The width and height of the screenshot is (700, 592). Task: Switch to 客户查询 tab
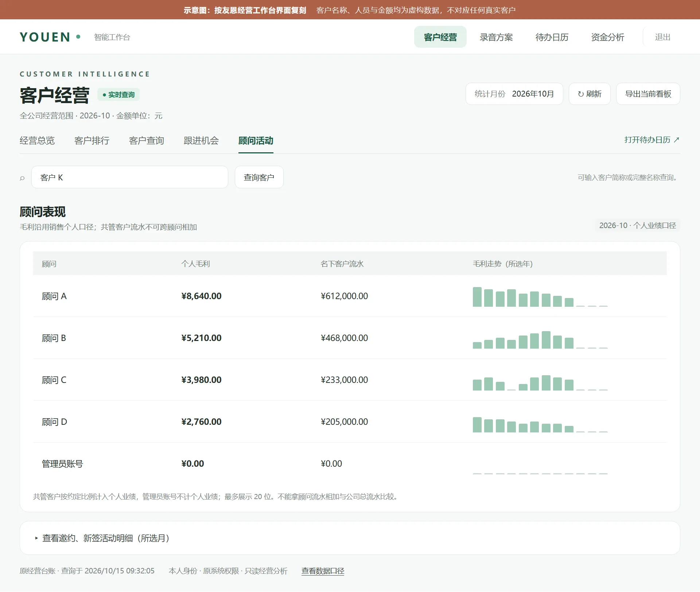pos(147,141)
